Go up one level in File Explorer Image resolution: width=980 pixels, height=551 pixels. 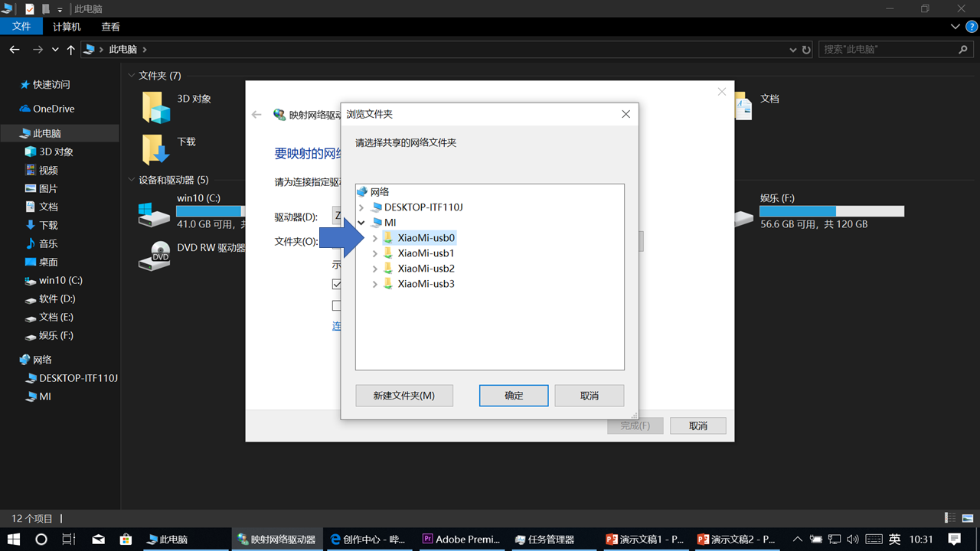pyautogui.click(x=70, y=50)
